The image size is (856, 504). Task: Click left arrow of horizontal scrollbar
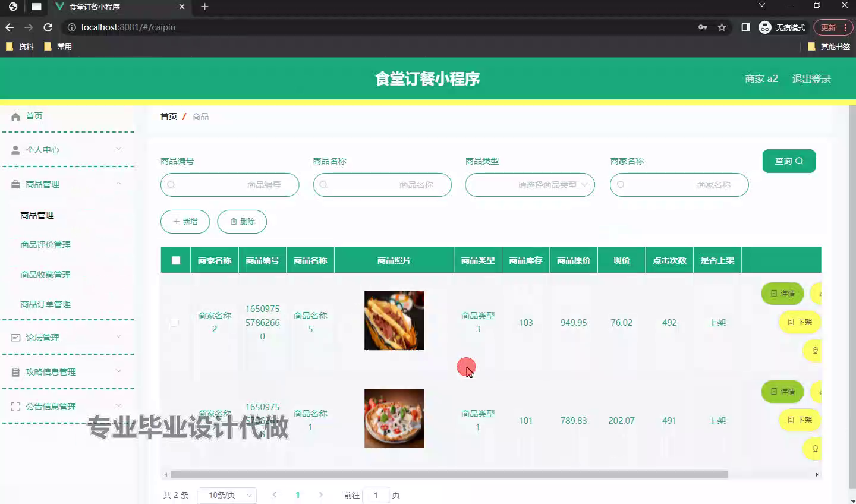(166, 474)
